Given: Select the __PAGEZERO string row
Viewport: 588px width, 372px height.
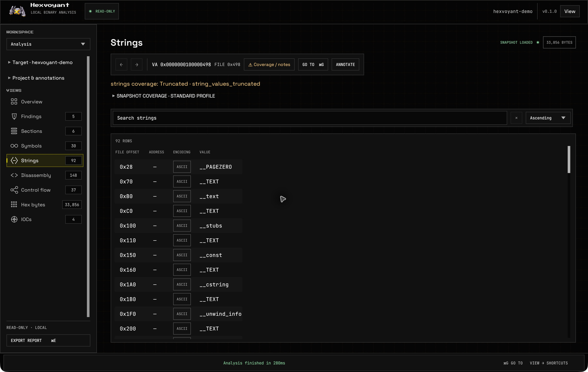Looking at the screenshot, I should click(178, 167).
